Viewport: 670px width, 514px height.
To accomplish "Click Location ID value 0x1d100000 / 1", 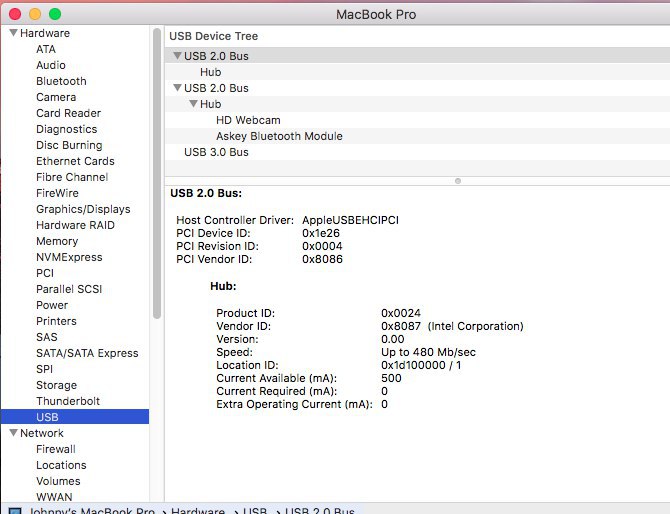I will click(x=421, y=365).
